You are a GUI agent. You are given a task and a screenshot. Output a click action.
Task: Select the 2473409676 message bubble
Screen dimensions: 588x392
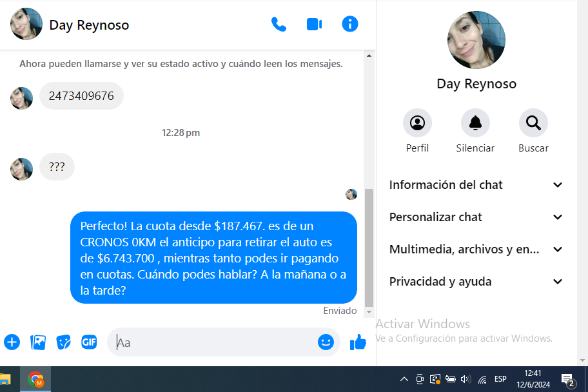click(81, 96)
